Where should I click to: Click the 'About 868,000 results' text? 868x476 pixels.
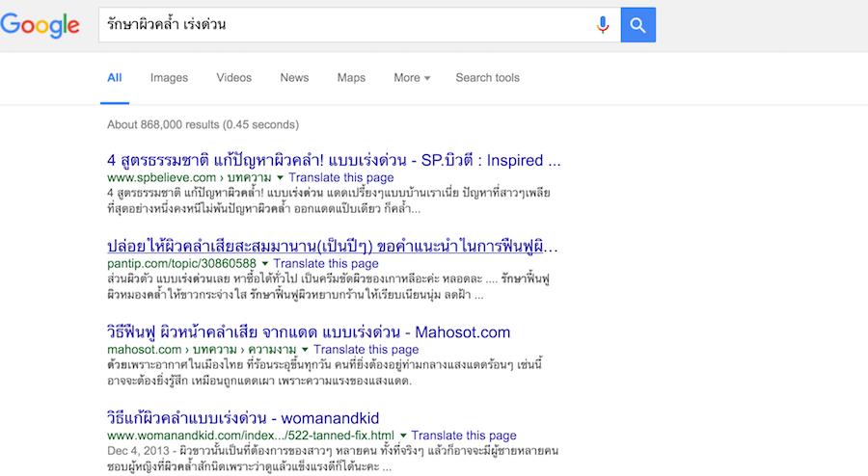(x=203, y=125)
